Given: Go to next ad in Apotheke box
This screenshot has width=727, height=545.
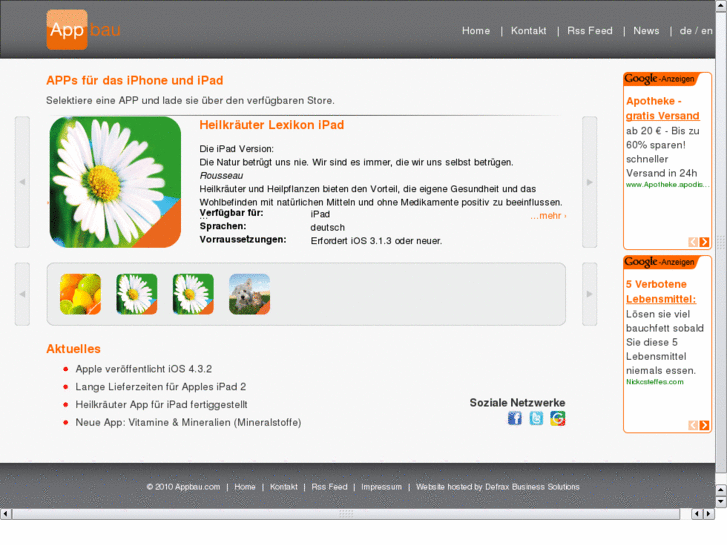Looking at the screenshot, I should click(704, 242).
